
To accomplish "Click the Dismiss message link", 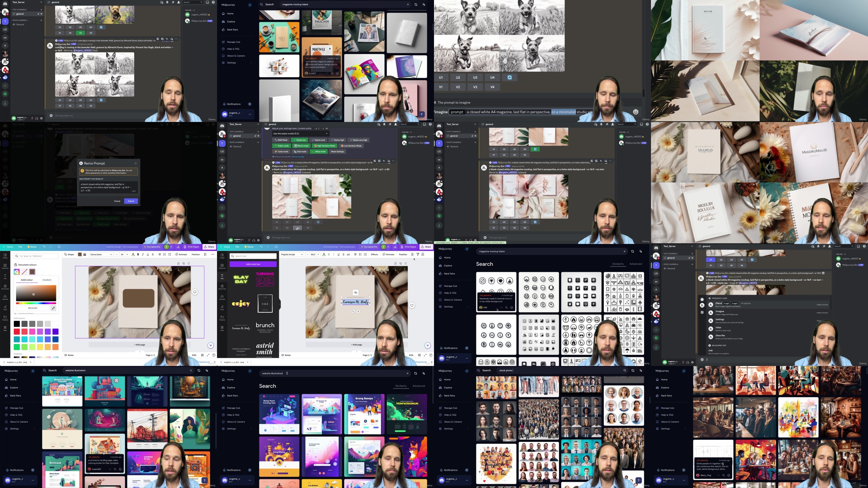I will (298, 157).
